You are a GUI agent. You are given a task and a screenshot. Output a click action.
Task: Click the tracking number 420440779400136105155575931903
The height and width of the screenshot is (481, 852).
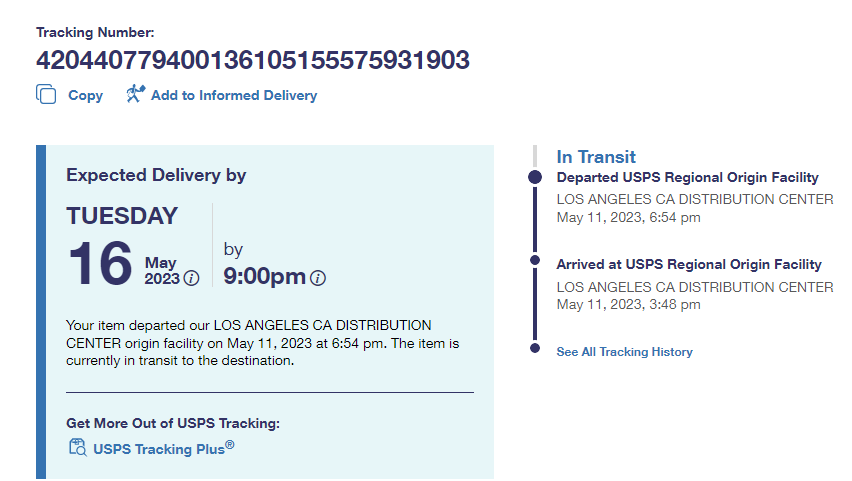point(253,61)
